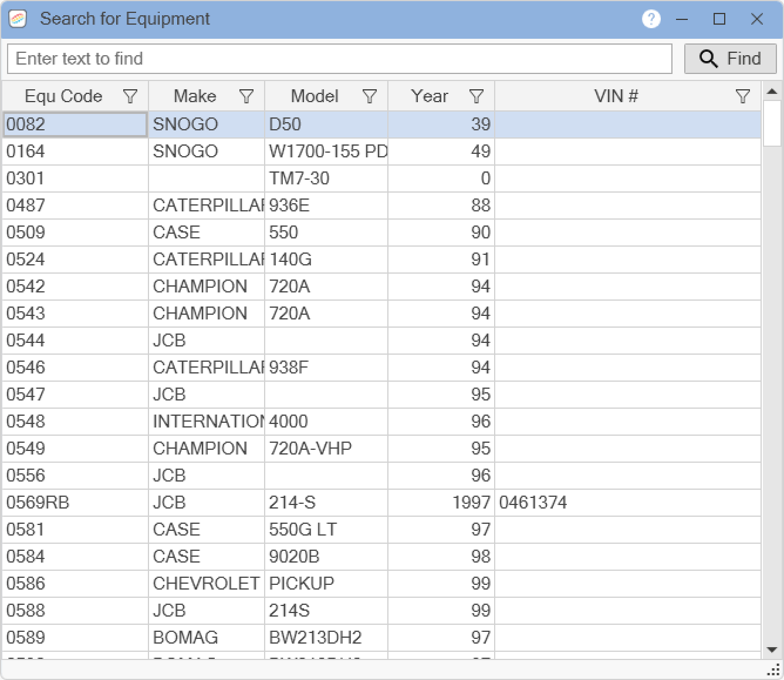Click the help question mark icon

point(651,19)
